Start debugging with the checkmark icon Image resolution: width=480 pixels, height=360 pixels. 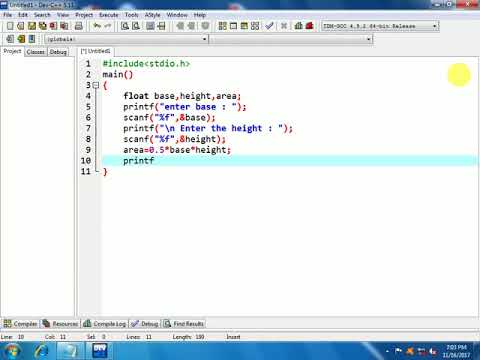[x=269, y=26]
